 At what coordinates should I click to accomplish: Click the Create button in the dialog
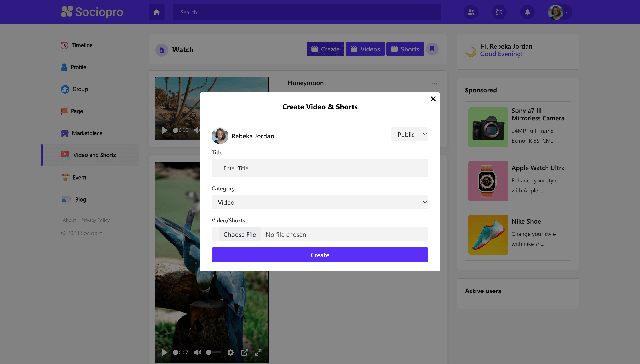[320, 255]
